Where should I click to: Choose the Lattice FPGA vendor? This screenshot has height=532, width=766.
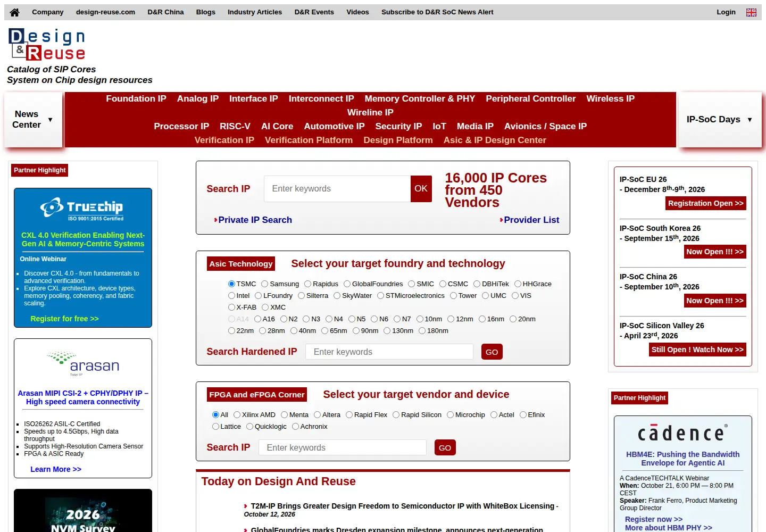coord(215,427)
